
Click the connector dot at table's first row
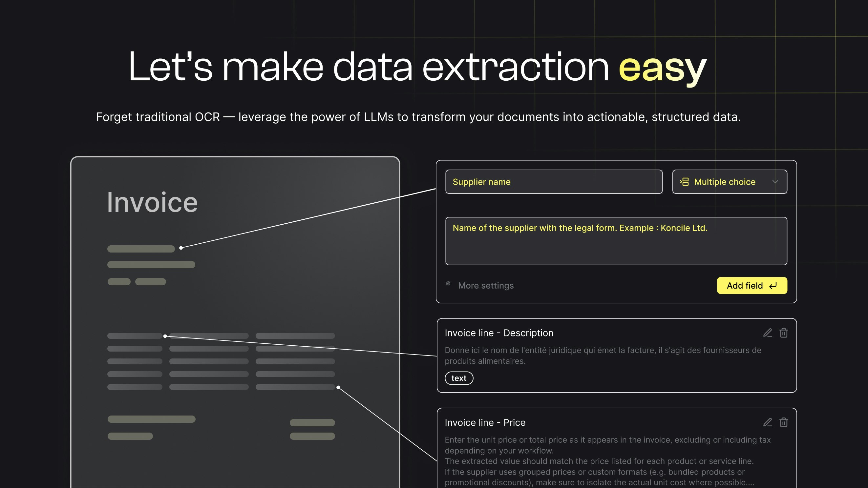point(165,336)
